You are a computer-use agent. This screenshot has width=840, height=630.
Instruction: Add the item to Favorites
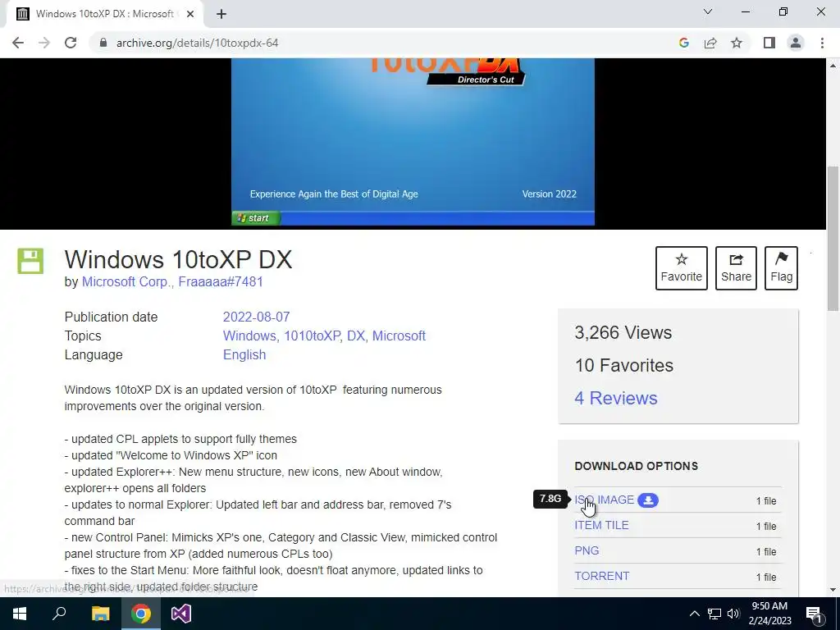(x=682, y=268)
